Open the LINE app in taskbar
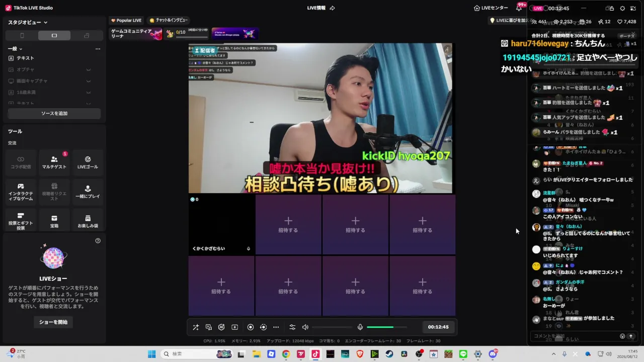Viewport: 644px width, 362px height. click(x=463, y=354)
